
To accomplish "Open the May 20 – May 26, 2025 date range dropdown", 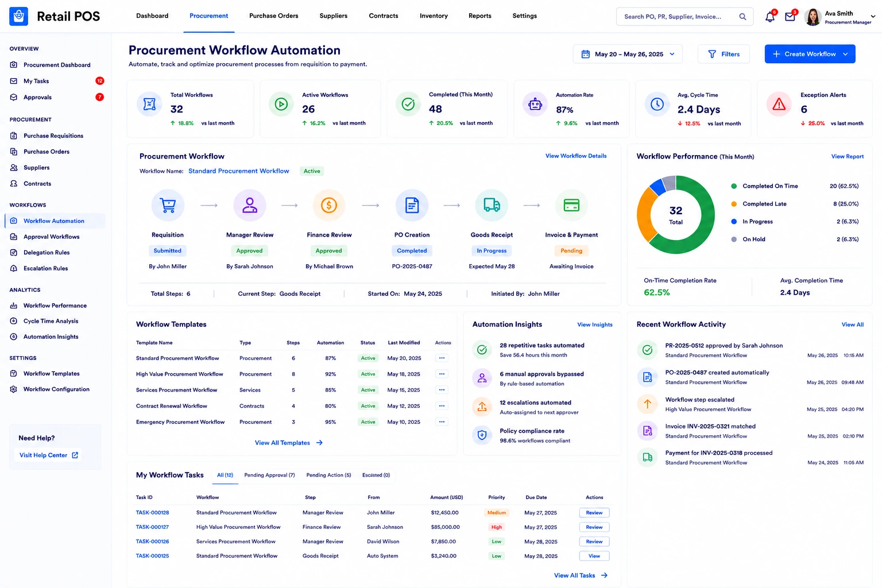I will coord(628,54).
